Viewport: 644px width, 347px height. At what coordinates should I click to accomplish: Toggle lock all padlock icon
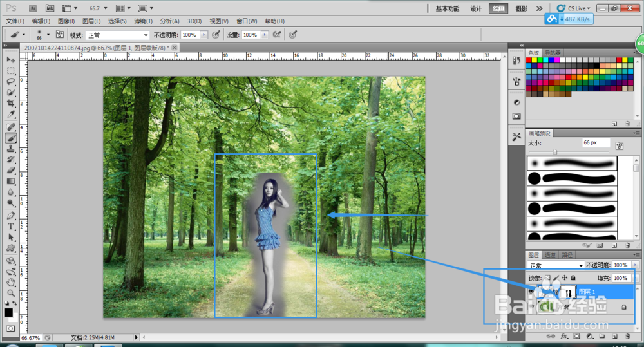(573, 278)
